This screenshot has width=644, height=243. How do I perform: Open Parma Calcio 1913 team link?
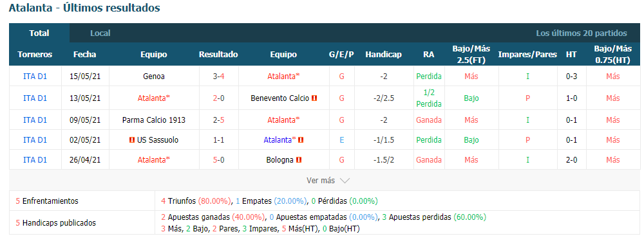coord(154,120)
